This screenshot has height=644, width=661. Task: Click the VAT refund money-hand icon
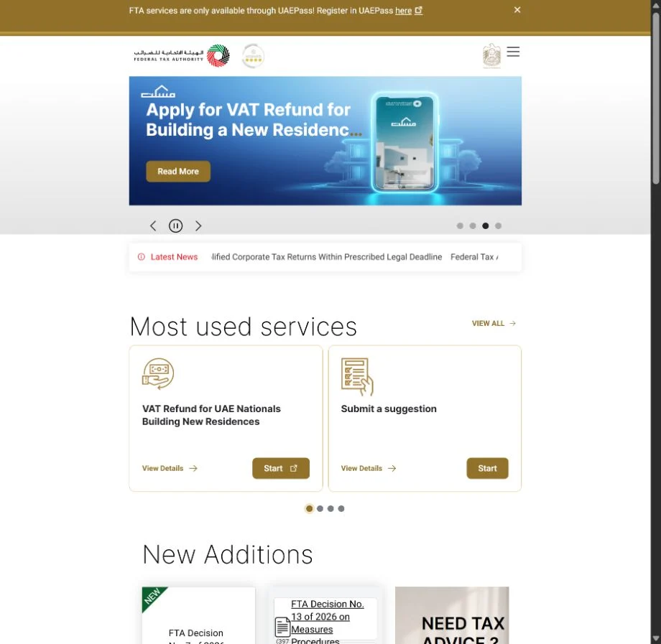(158, 373)
